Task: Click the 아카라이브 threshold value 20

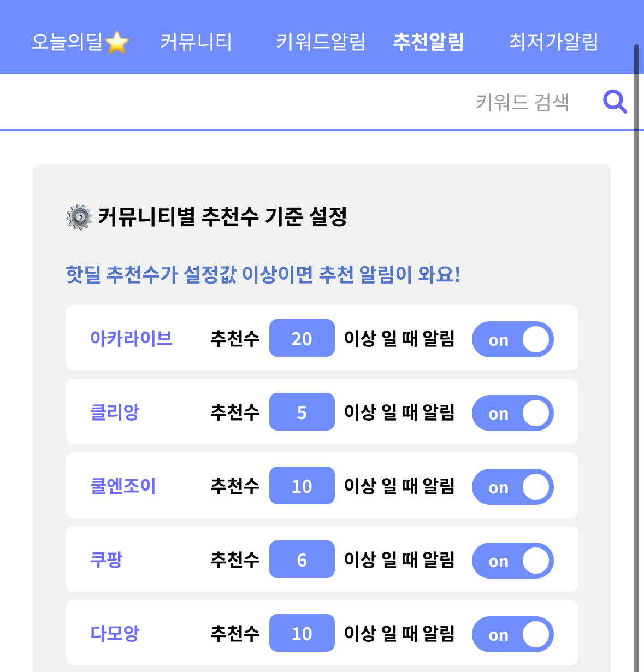Action: (x=302, y=338)
